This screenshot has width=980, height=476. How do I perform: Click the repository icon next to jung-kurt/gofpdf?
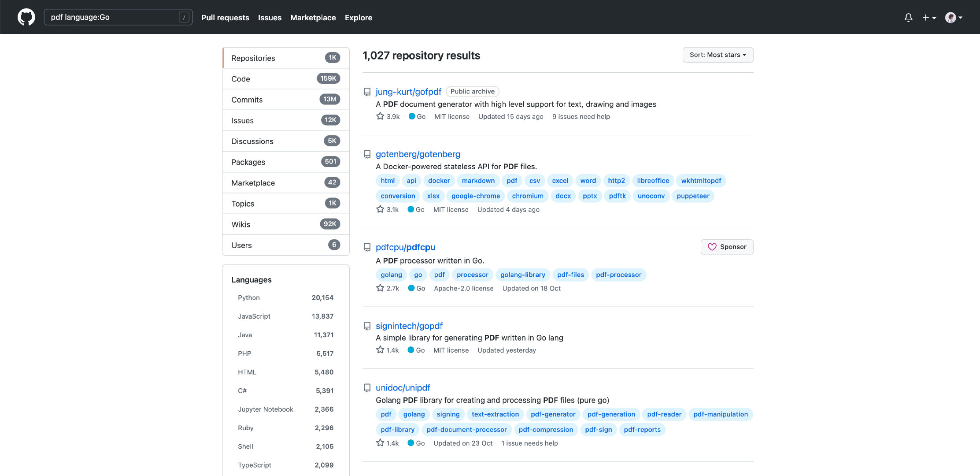(x=367, y=91)
